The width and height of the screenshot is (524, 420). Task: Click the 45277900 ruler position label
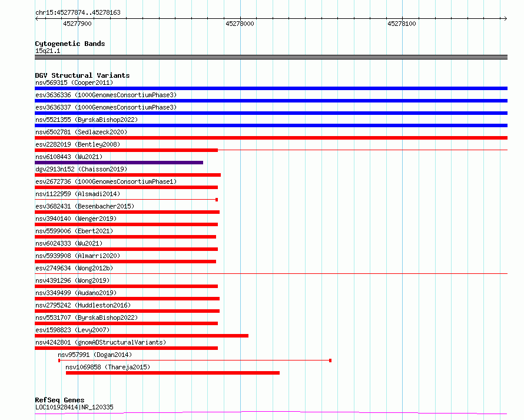[77, 24]
